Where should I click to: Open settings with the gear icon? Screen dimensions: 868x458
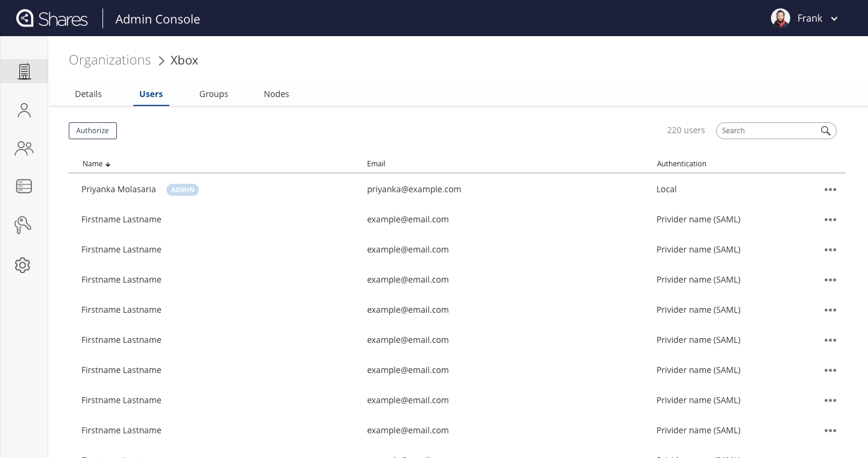tap(22, 265)
